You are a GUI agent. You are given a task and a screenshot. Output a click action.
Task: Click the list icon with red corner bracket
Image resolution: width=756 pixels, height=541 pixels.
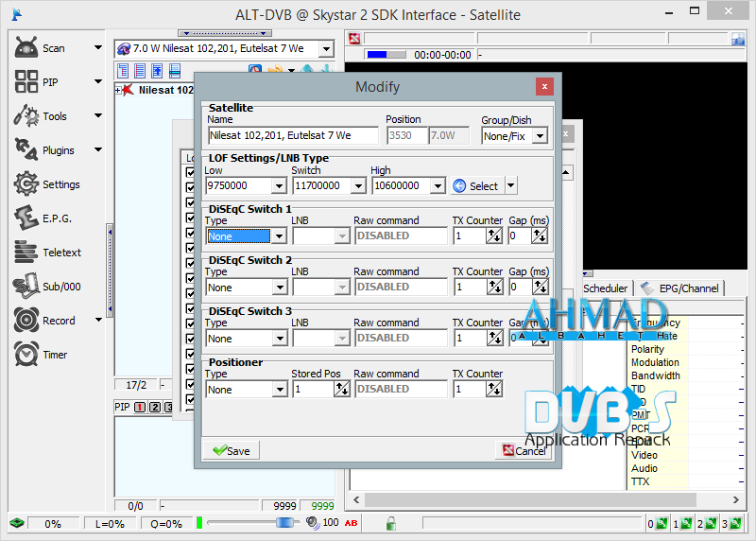pyautogui.click(x=124, y=71)
